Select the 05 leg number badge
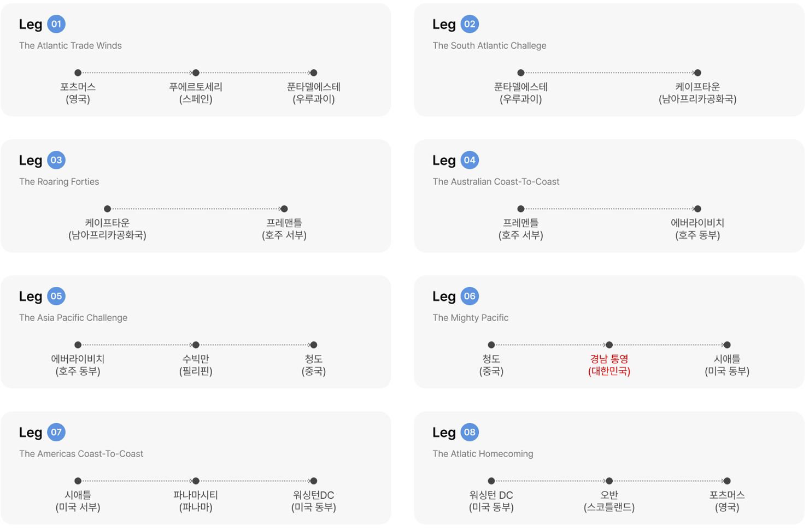 tap(56, 296)
